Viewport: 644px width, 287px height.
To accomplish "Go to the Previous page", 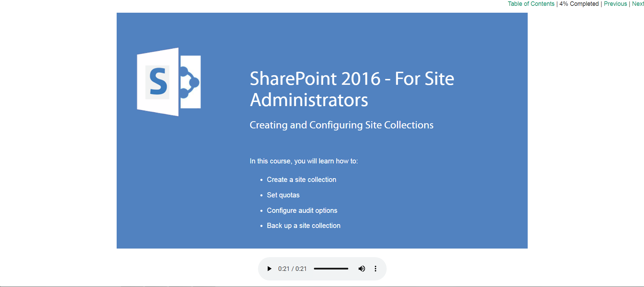I will tap(615, 4).
